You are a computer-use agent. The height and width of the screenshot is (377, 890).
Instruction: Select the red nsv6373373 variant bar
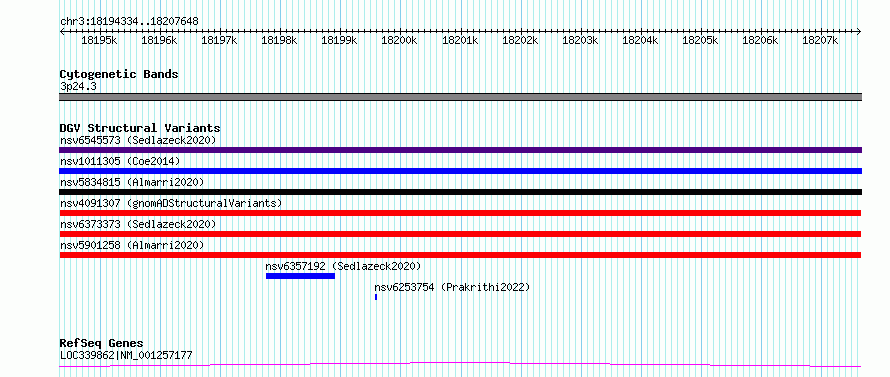click(x=460, y=234)
